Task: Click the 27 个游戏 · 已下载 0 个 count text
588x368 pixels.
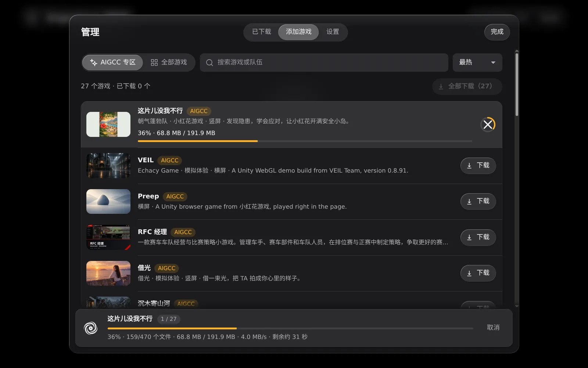Action: click(115, 86)
